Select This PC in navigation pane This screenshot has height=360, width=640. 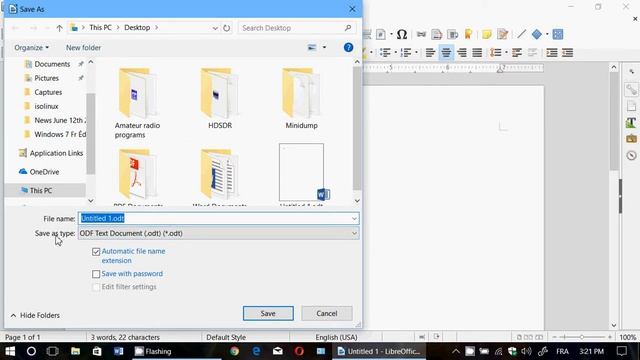click(x=41, y=190)
